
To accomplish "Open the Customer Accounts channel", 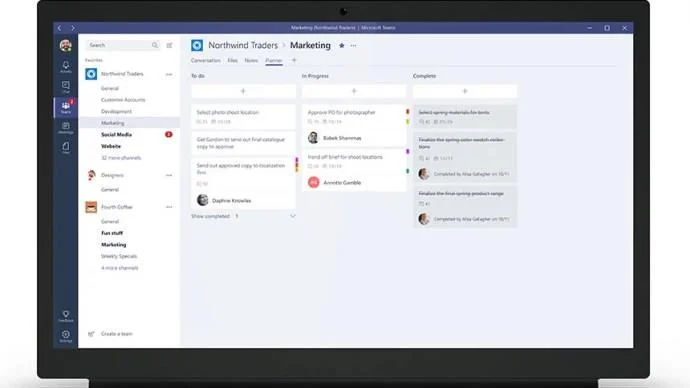I will [x=123, y=100].
